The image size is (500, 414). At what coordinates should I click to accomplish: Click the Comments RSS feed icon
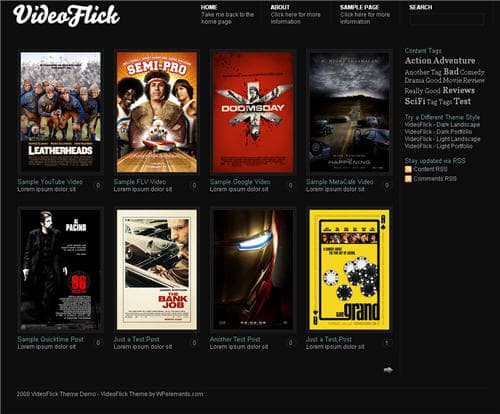tap(408, 179)
